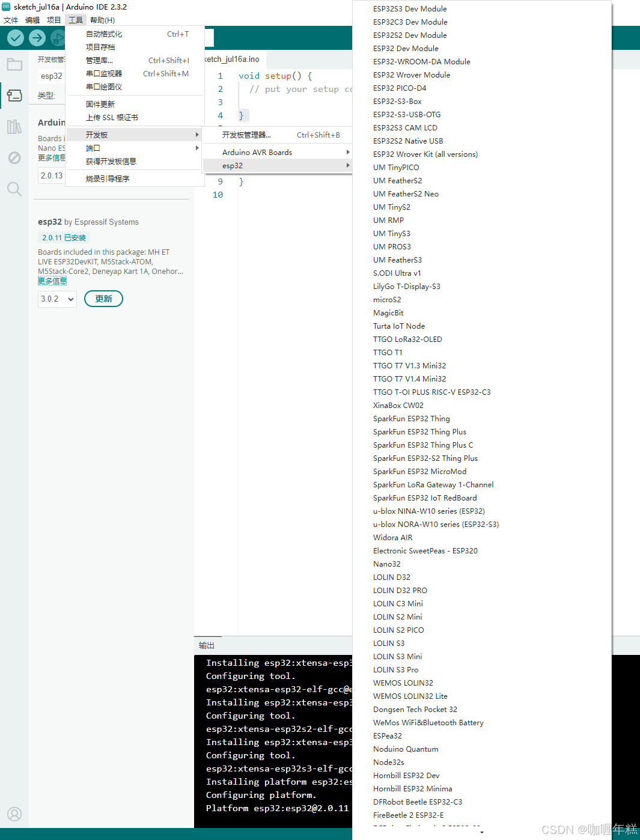
Task: Choose LOLIN D32 PRO board
Action: [482, 591]
